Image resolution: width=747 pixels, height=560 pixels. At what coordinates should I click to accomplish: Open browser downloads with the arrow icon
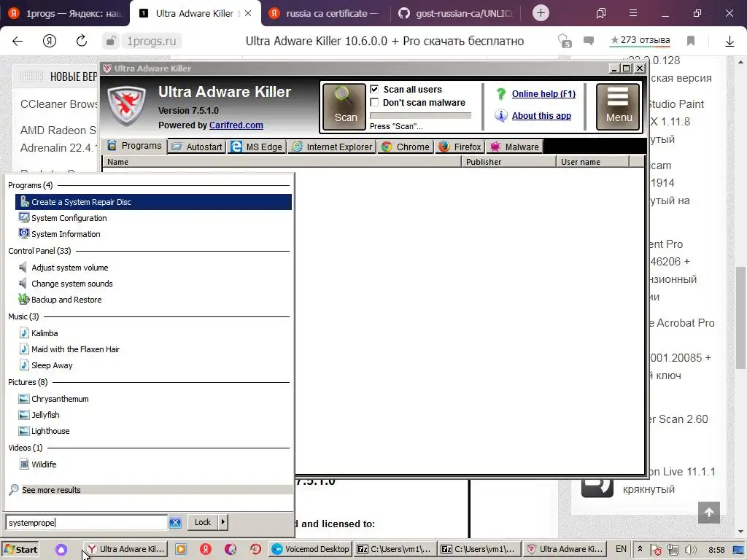729,42
